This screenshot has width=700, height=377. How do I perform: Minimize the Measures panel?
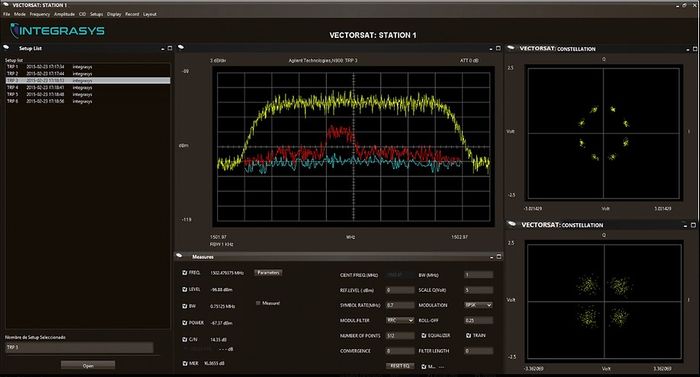click(x=492, y=257)
